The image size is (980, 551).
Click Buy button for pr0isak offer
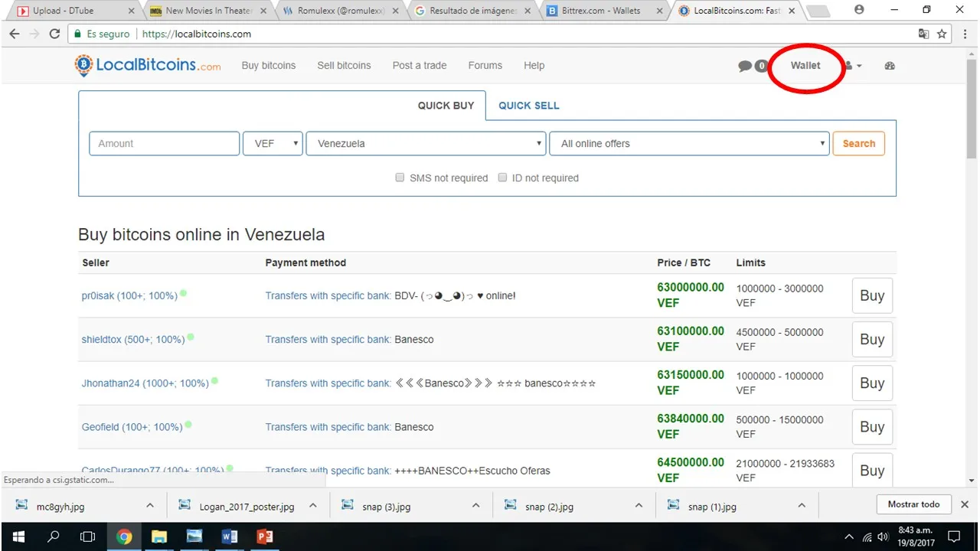(x=872, y=295)
